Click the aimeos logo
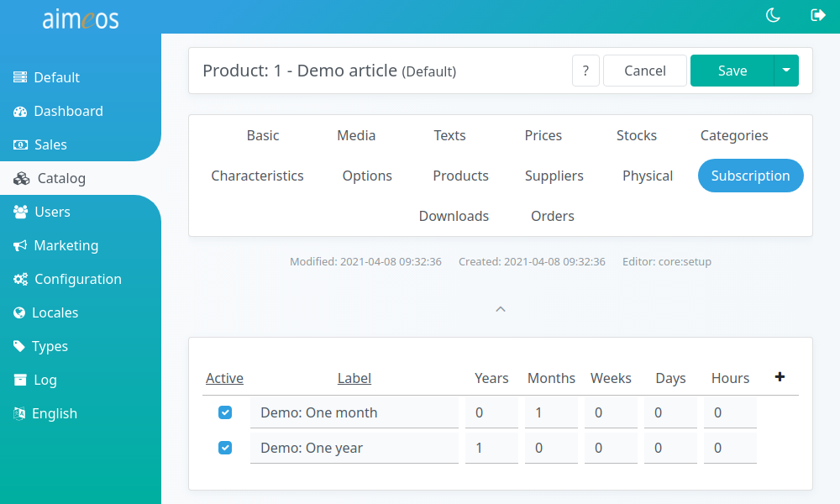The height and width of the screenshot is (504, 840). tap(81, 19)
